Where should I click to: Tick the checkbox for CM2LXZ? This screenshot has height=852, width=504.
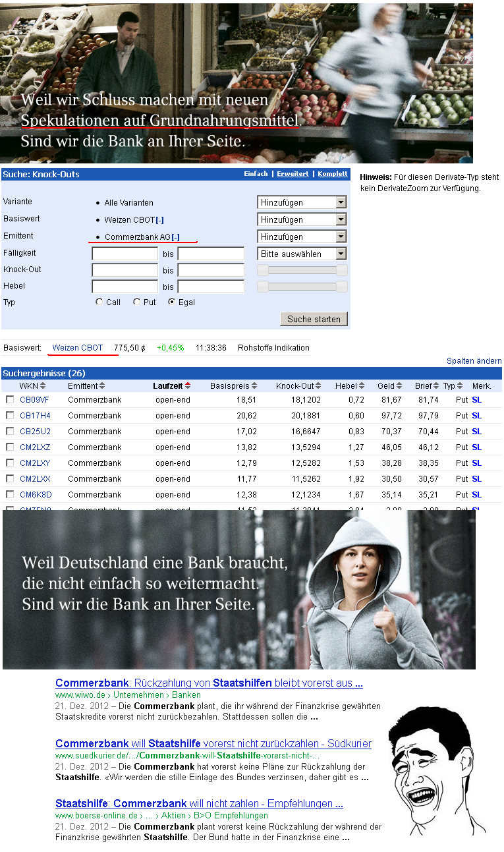click(10, 447)
